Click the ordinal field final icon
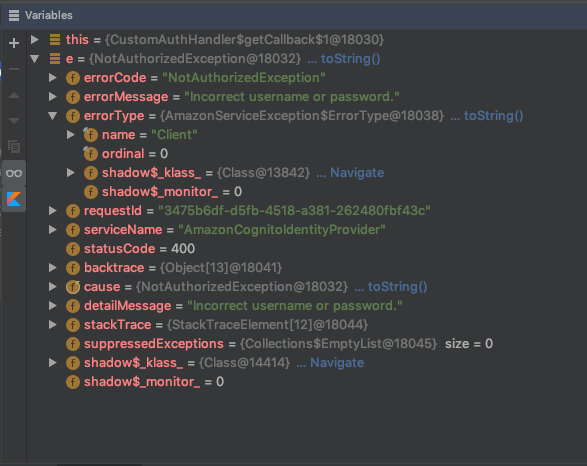Image resolution: width=587 pixels, height=466 pixels. 91,154
